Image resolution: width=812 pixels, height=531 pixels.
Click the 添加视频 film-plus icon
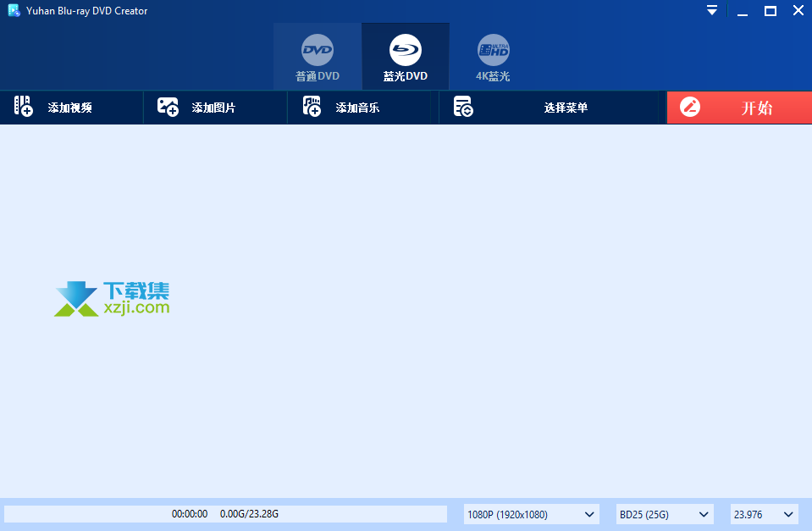pyautogui.click(x=24, y=106)
